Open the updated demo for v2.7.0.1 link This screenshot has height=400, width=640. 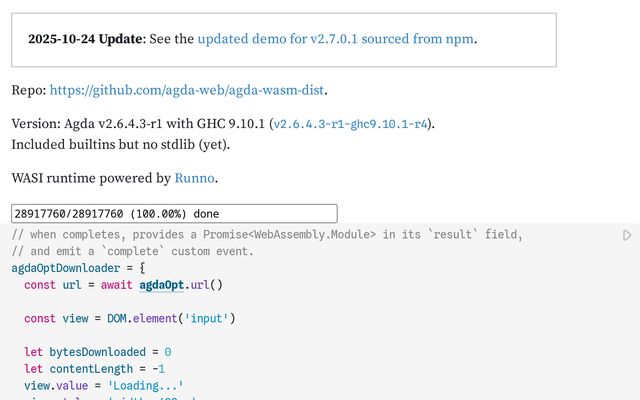tap(335, 40)
